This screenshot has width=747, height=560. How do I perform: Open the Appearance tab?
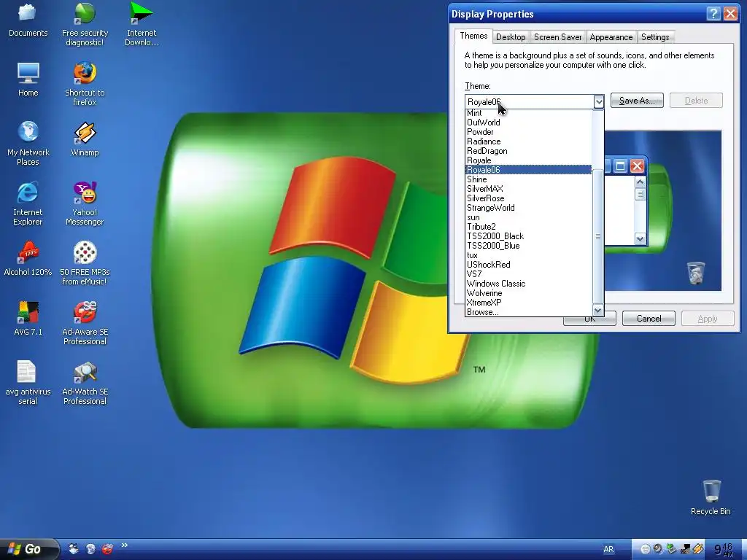point(611,37)
